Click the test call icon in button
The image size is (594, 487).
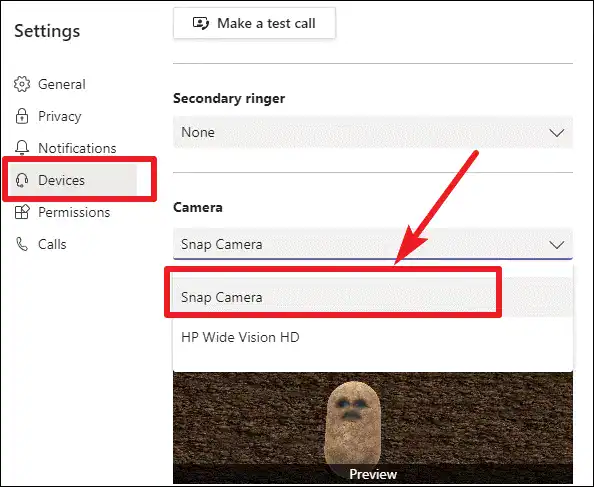[x=200, y=23]
